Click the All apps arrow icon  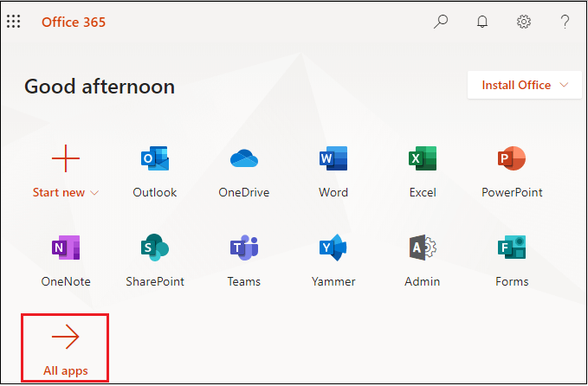pyautogui.click(x=66, y=337)
